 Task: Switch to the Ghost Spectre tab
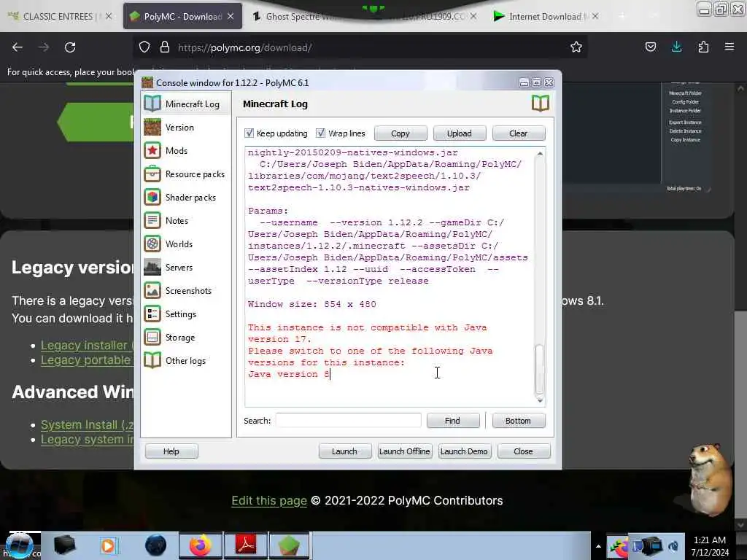click(365, 16)
